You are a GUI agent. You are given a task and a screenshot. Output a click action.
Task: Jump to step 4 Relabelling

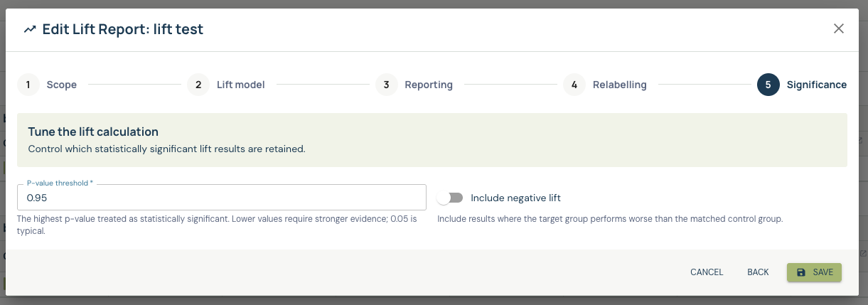tap(605, 85)
